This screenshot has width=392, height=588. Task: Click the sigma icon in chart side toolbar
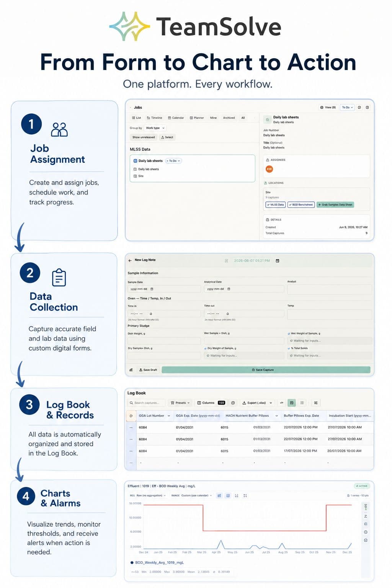click(x=366, y=516)
